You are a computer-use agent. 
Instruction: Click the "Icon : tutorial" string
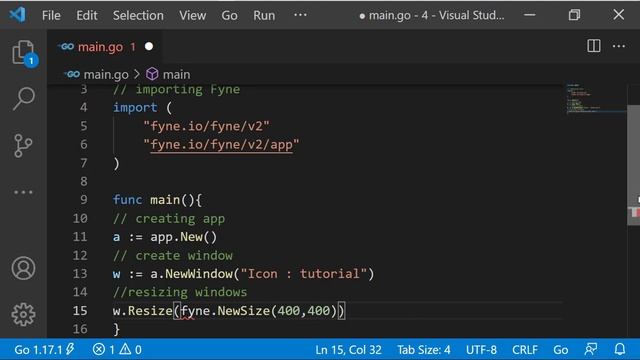coord(303,273)
